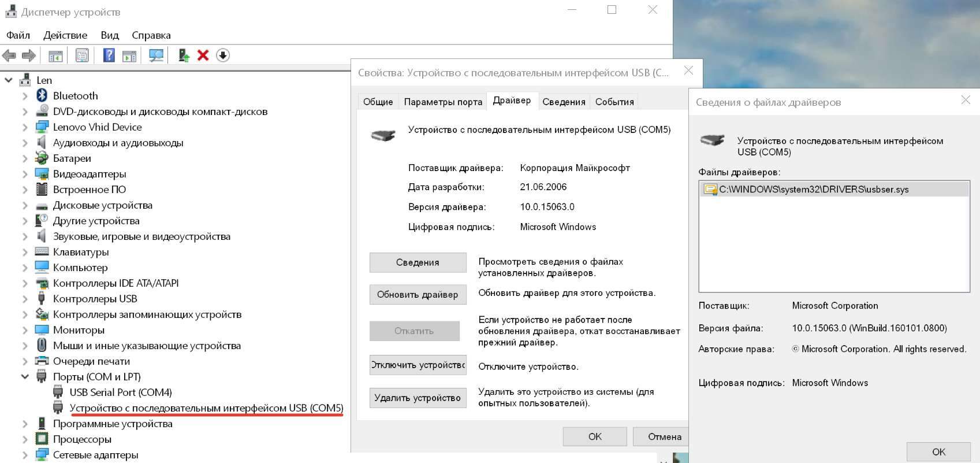Click the Обновить драйвер button
The height and width of the screenshot is (463, 980).
[x=418, y=295]
